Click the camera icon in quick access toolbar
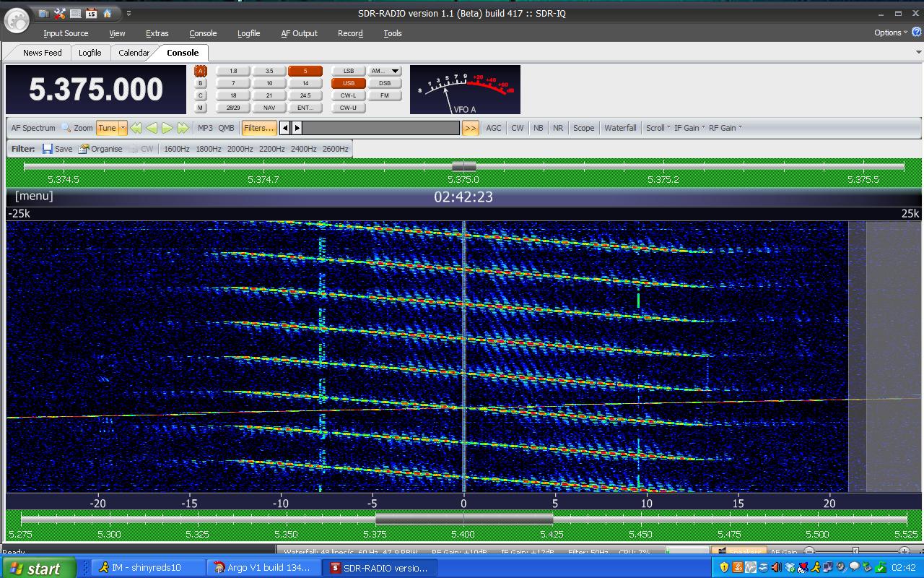Viewport: 924px width, 578px height. [x=43, y=13]
